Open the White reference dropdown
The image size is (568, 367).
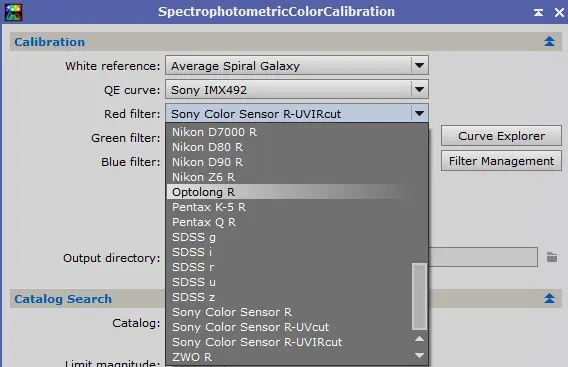(419, 66)
